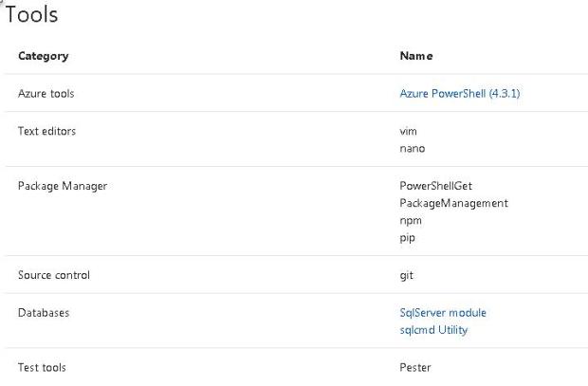Click the Tools page heading
This screenshot has height=386, width=588.
32,15
